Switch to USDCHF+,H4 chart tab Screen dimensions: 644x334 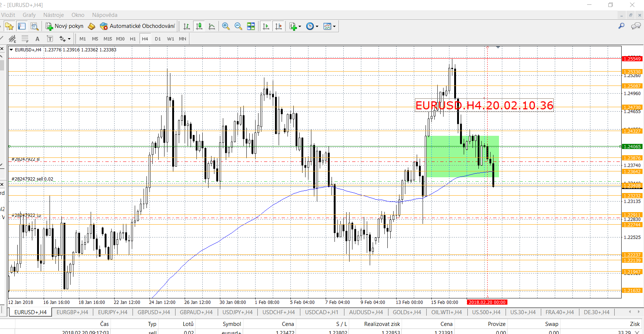tap(279, 312)
